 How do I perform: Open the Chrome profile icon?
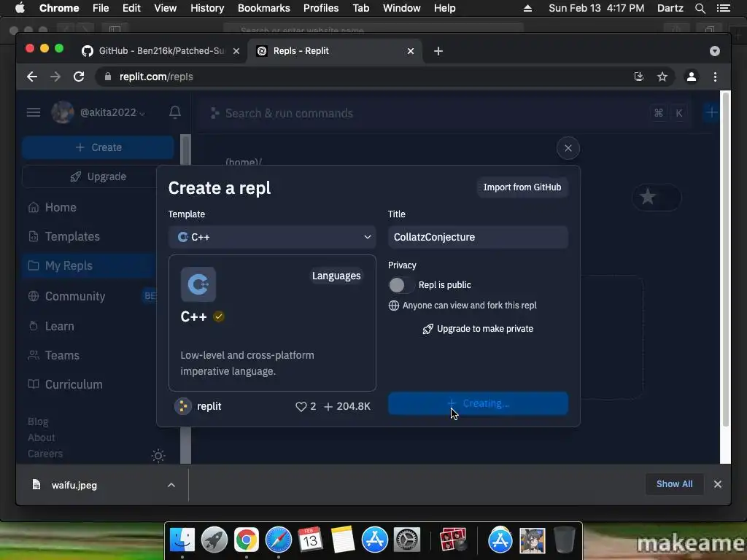(692, 77)
